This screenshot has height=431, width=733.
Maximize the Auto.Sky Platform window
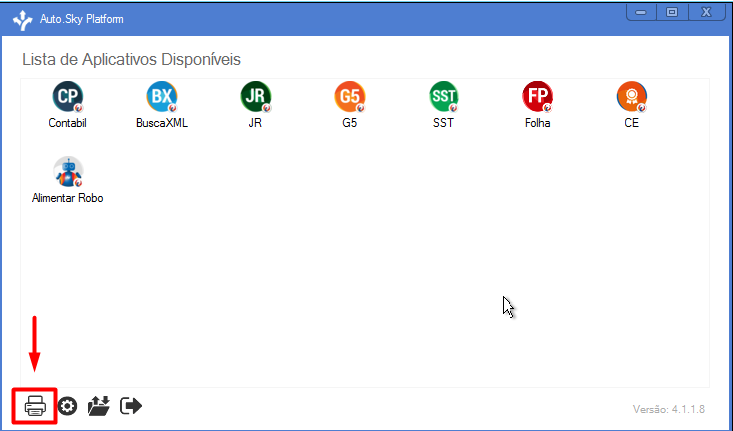point(672,13)
